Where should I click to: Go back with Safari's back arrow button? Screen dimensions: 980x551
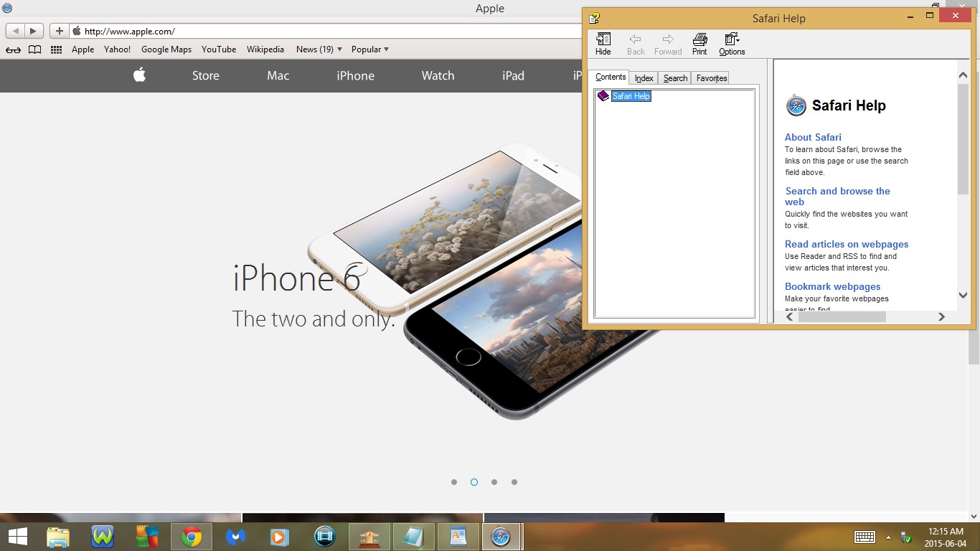click(16, 31)
